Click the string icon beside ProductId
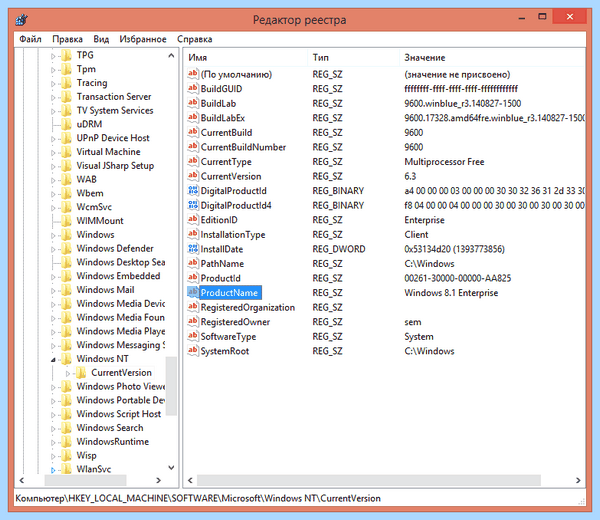The height and width of the screenshot is (520, 600). pos(193,278)
